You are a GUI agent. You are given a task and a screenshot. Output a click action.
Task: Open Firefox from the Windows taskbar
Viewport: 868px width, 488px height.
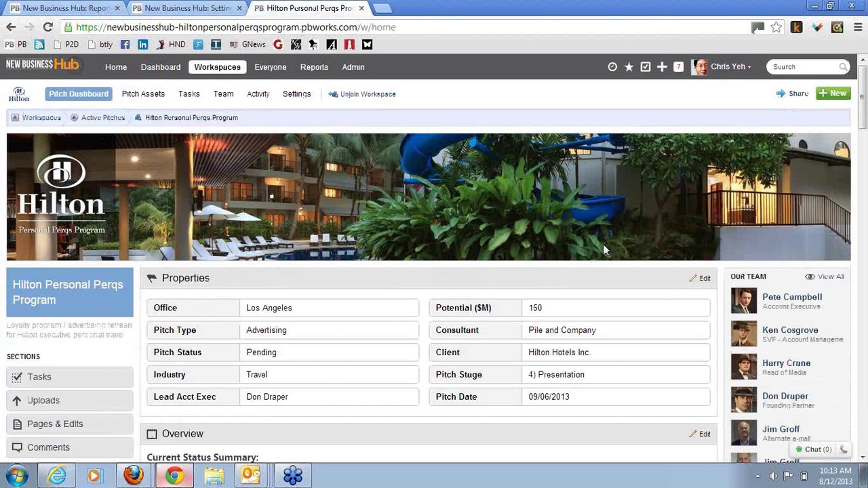[x=133, y=475]
